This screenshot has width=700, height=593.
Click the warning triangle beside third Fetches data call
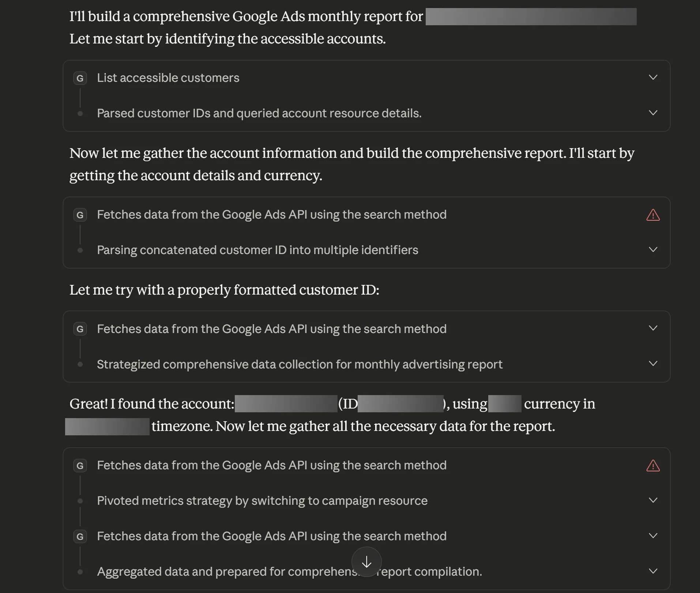(x=653, y=466)
